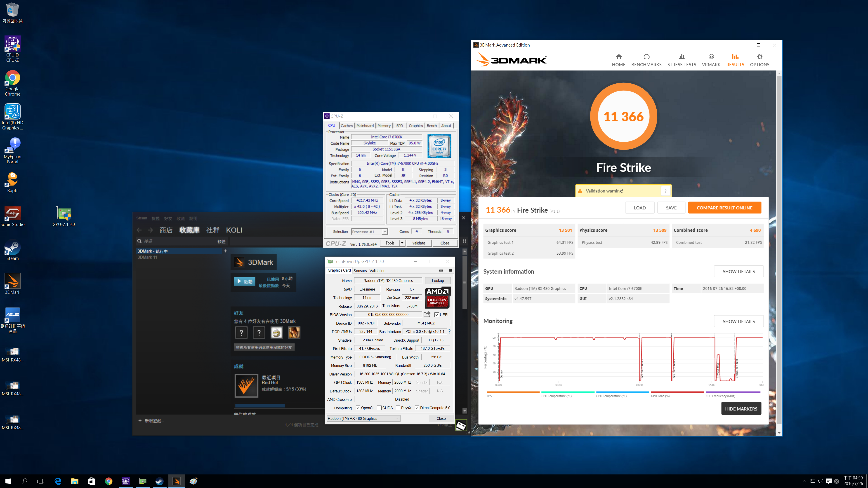Open Steam 收藏庫 library menu
The width and height of the screenshot is (868, 488).
coord(189,230)
